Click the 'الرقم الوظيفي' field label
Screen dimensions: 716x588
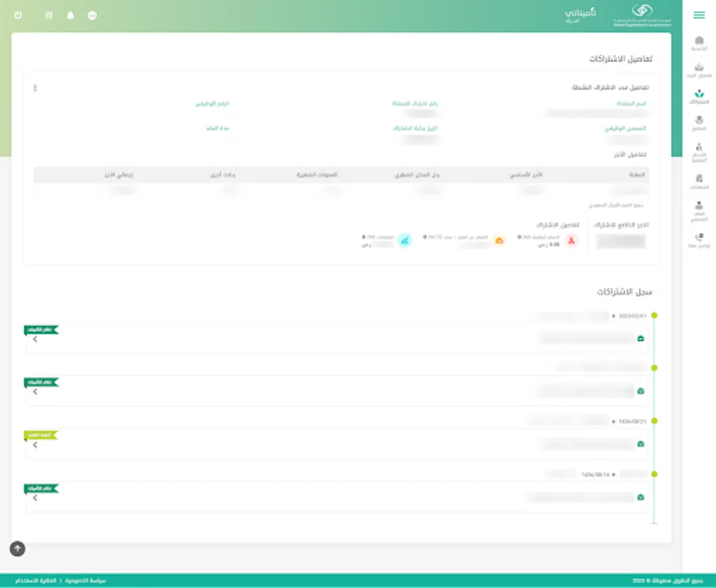click(x=213, y=103)
